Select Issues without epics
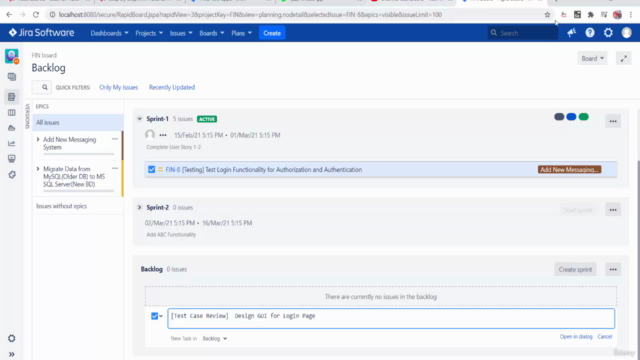Viewport: 640px width, 360px height. (61, 206)
